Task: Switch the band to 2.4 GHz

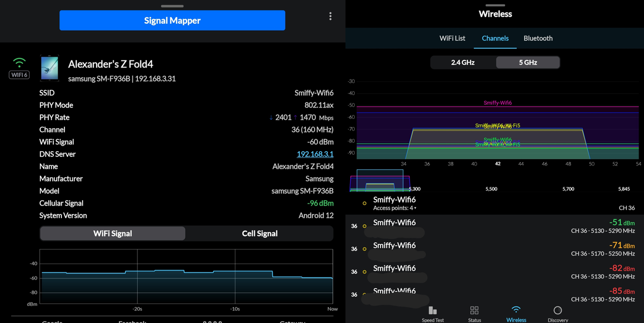Action: click(x=463, y=62)
